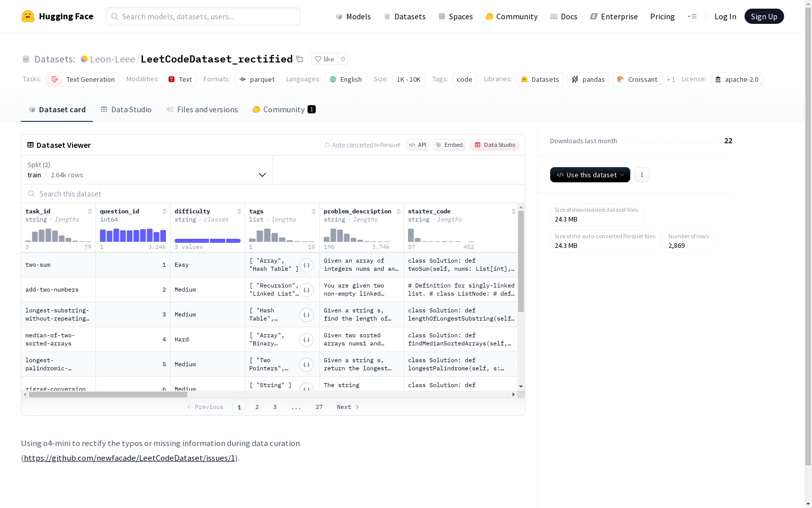The image size is (812, 508).
Task: Sort by the starter_code column sort icon
Action: [514, 211]
